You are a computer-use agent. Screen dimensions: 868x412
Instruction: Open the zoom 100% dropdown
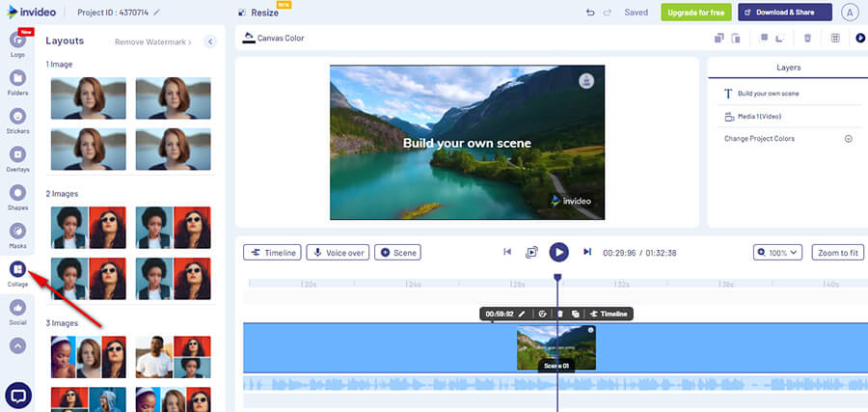click(777, 253)
